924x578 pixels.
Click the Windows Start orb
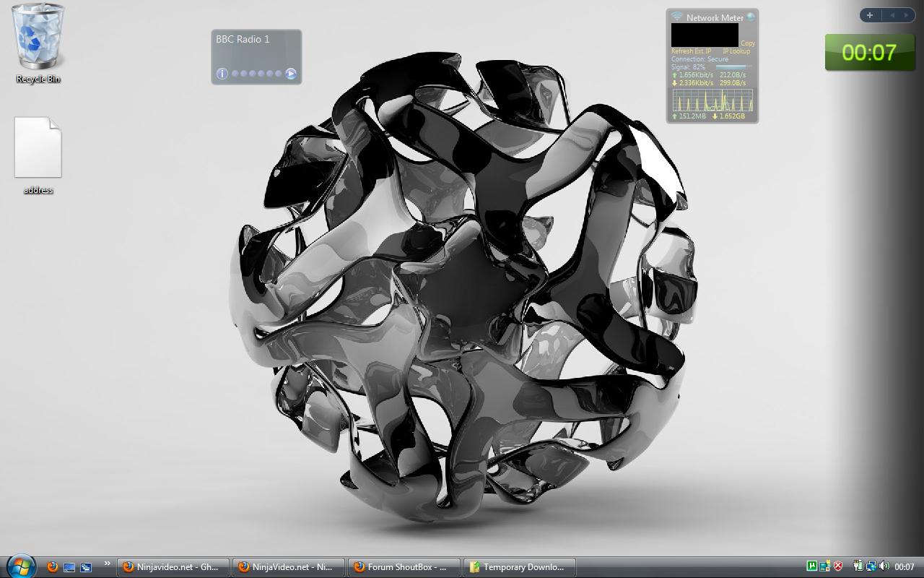pyautogui.click(x=19, y=566)
